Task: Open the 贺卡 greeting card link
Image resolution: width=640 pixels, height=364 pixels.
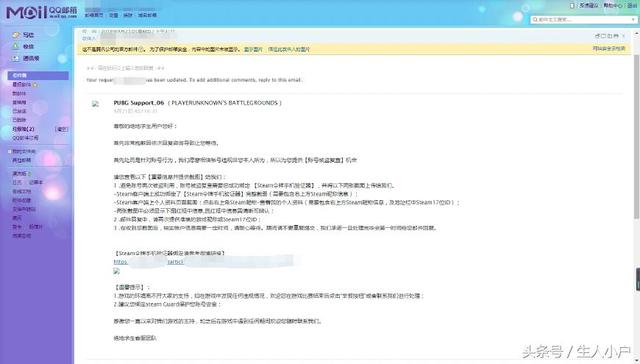Action: pyautogui.click(x=17, y=226)
